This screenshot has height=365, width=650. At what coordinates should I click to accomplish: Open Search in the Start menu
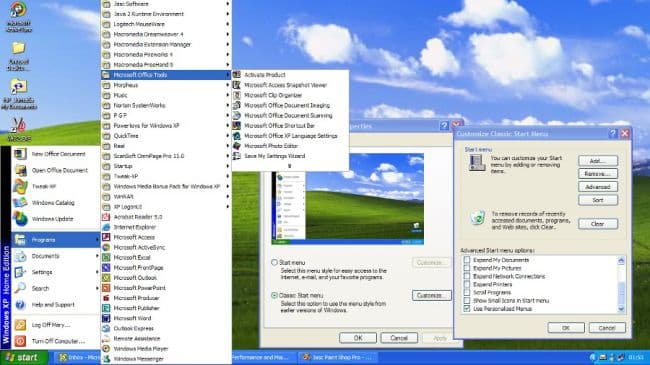(56, 288)
